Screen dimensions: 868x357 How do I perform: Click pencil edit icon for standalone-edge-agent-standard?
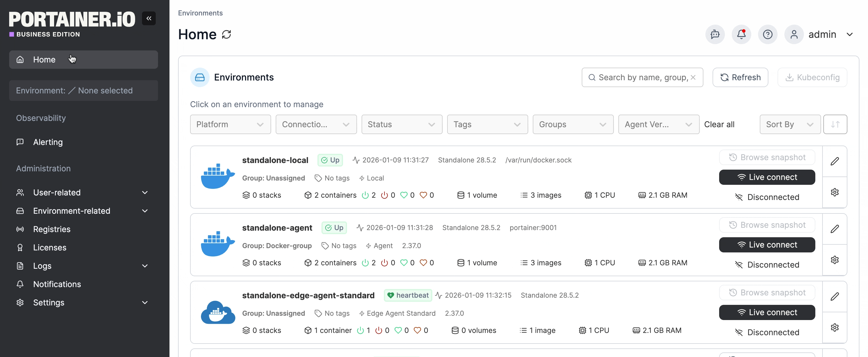834,297
